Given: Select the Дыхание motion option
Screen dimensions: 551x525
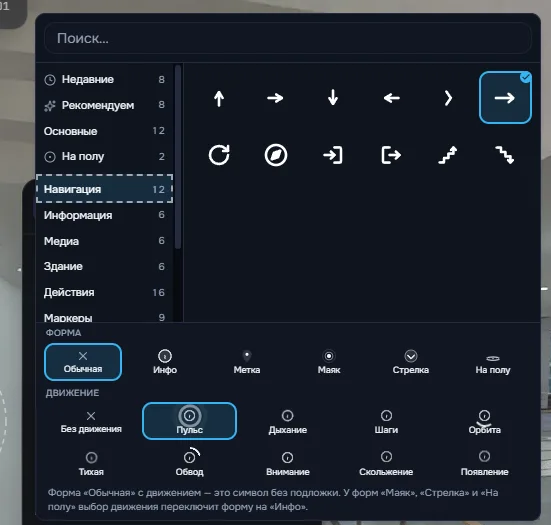Looking at the screenshot, I should [288, 421].
